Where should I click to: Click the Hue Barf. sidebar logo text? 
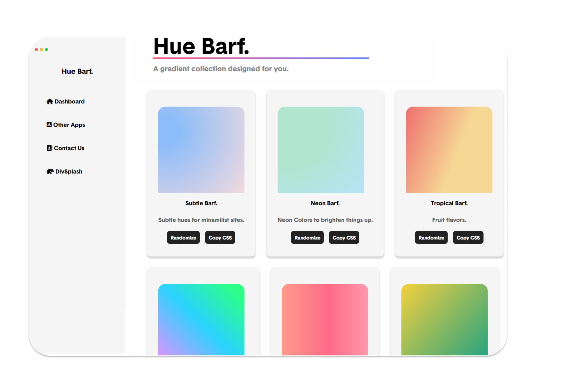(77, 71)
